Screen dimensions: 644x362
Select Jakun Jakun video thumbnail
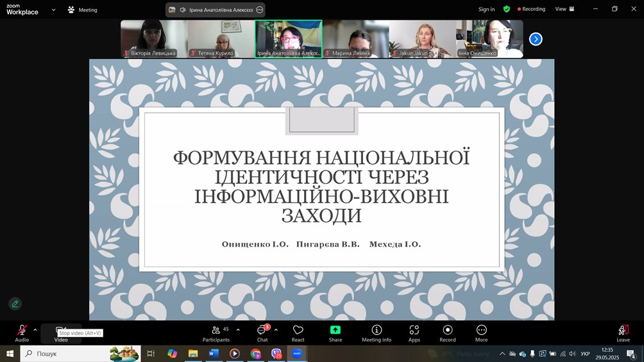pyautogui.click(x=423, y=39)
